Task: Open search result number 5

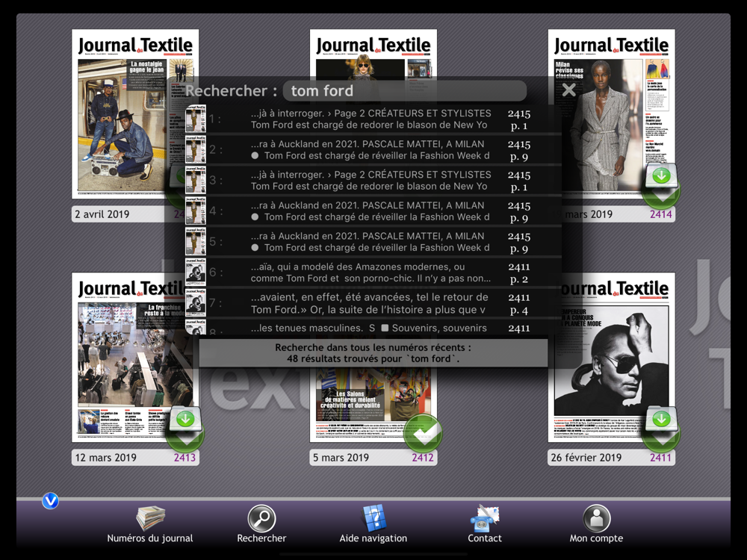Action: pos(373,242)
